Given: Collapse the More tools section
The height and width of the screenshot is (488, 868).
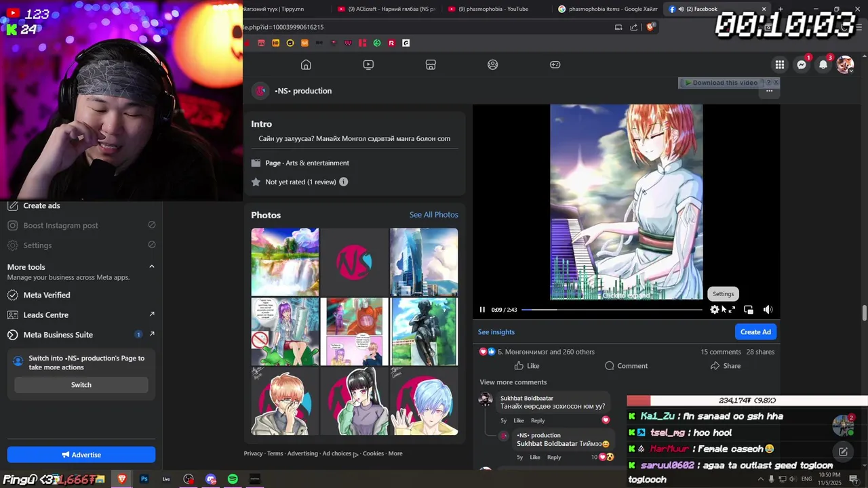Looking at the screenshot, I should (151, 266).
